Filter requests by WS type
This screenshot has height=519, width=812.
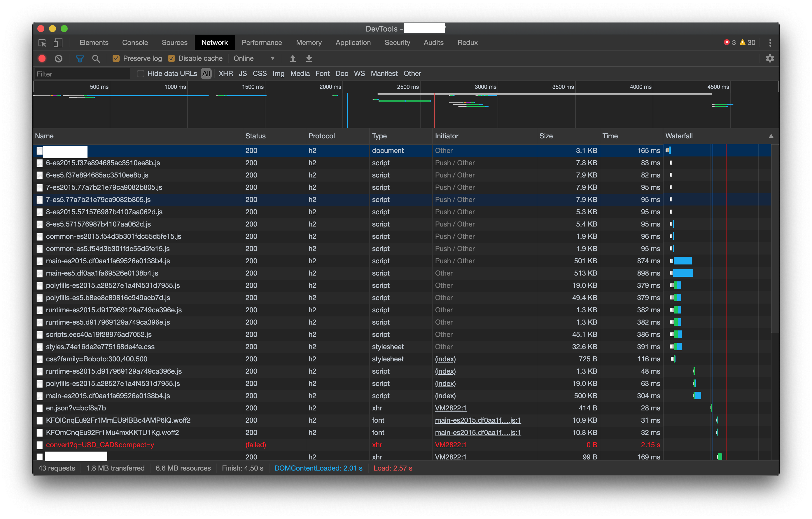pos(359,74)
